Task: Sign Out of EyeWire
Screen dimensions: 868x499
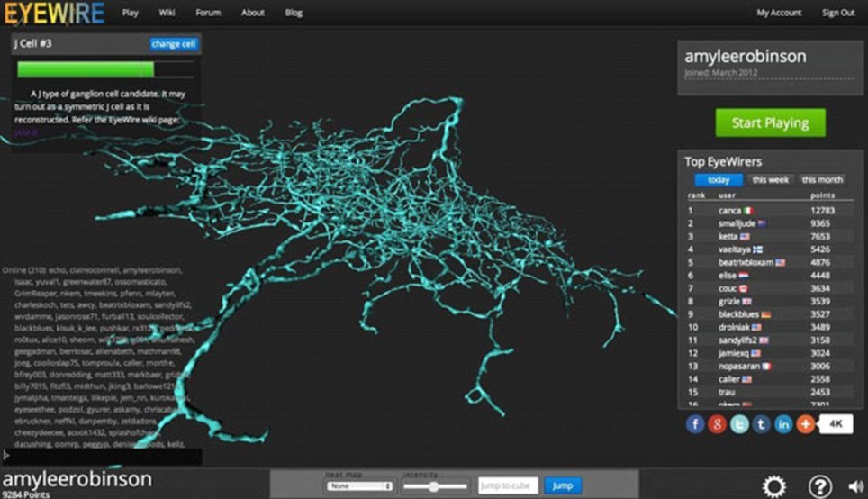Action: click(838, 13)
